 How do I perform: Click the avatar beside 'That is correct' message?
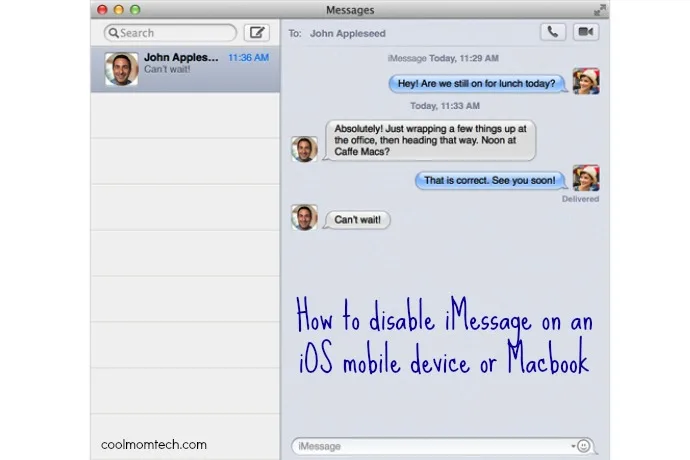click(586, 178)
